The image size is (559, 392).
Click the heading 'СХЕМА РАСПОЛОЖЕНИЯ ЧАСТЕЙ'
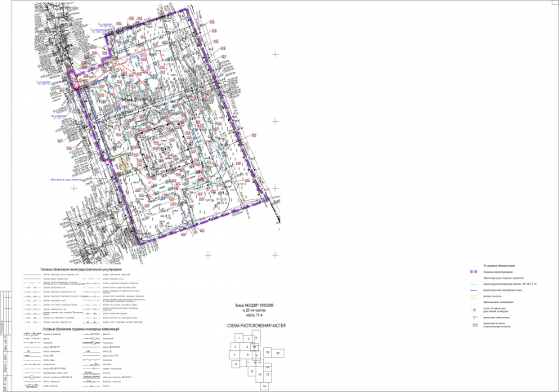click(x=257, y=326)
